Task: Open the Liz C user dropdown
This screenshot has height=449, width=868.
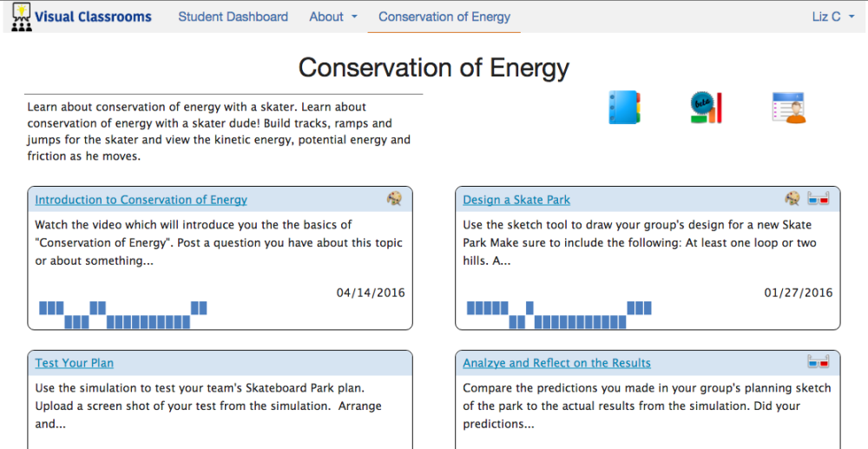Action: coord(833,17)
